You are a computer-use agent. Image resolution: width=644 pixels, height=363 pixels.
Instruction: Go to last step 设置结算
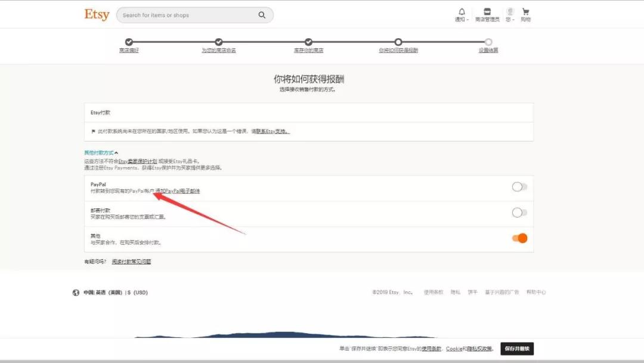[x=488, y=50]
